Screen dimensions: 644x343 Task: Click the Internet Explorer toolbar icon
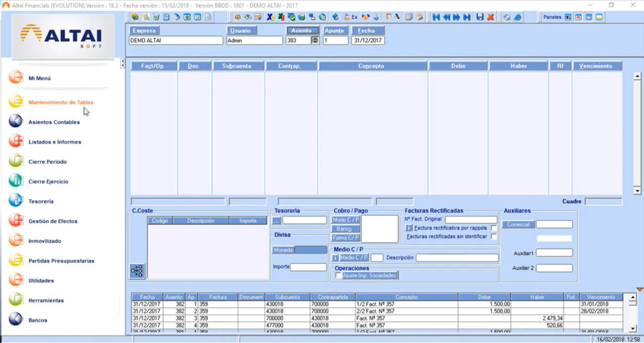point(518,17)
